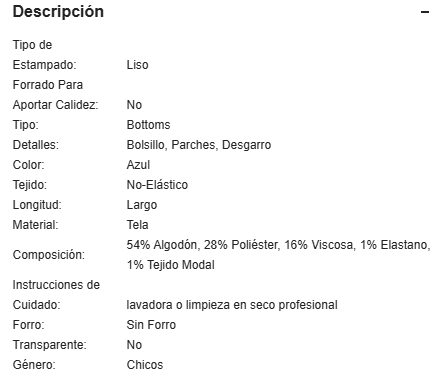Click the 'Aportar Calidez:' label
446x376 pixels.
click(x=55, y=105)
